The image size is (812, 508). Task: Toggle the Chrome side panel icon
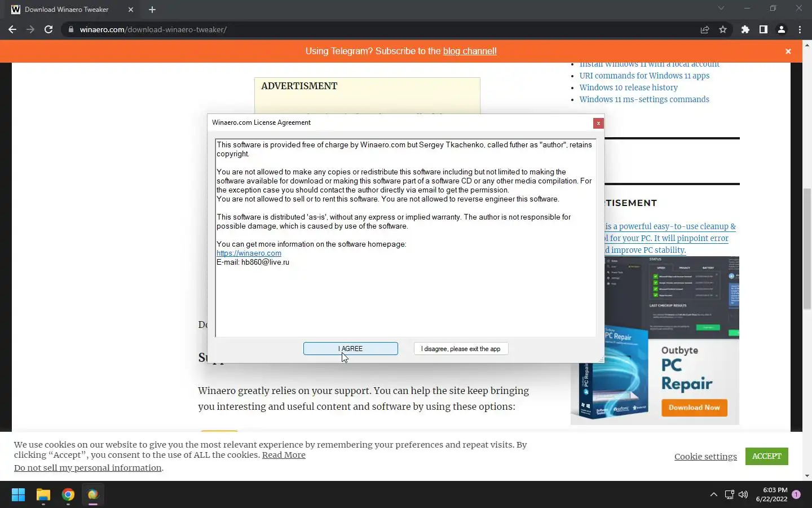764,29
